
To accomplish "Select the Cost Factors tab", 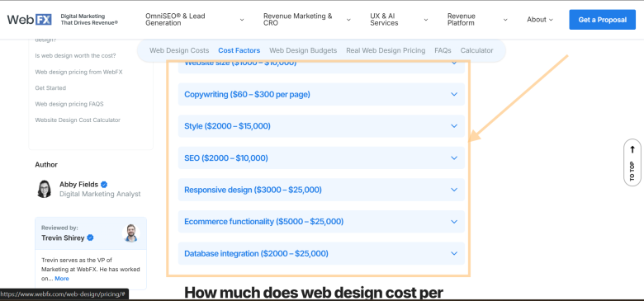I will tap(239, 50).
